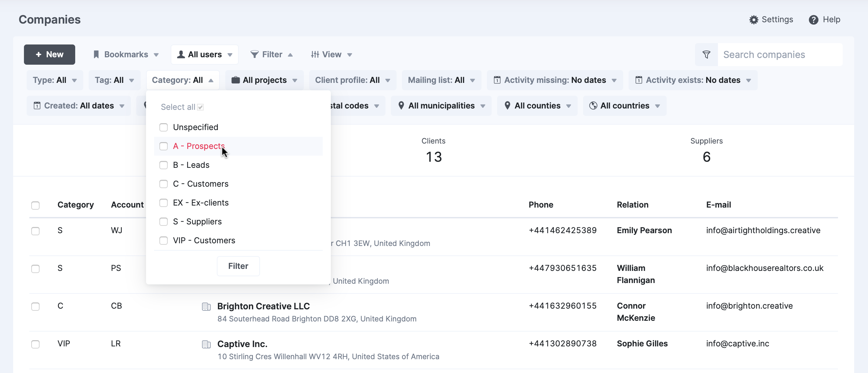This screenshot has height=373, width=868.
Task: Open the All municipalities dropdown
Action: click(441, 106)
